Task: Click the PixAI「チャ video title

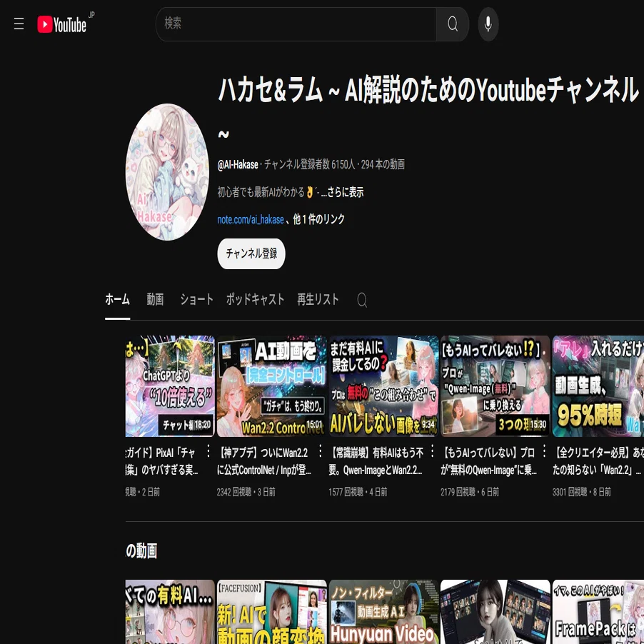Action: [x=162, y=461]
